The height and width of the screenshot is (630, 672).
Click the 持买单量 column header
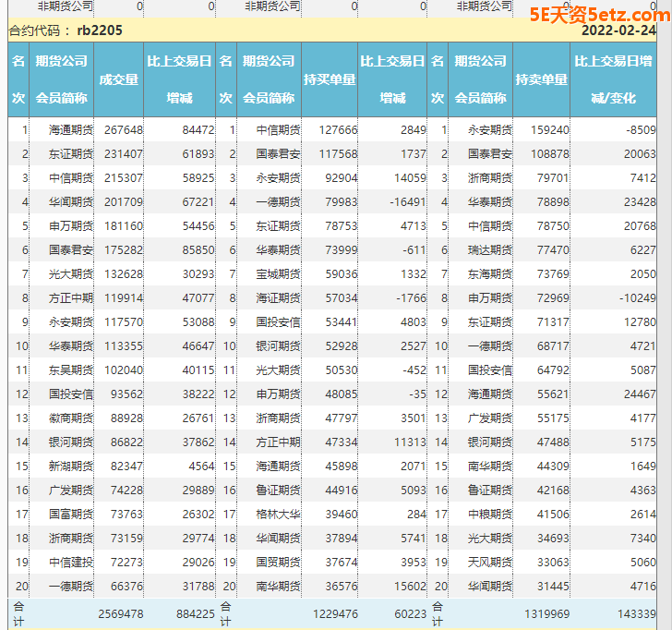(x=330, y=79)
